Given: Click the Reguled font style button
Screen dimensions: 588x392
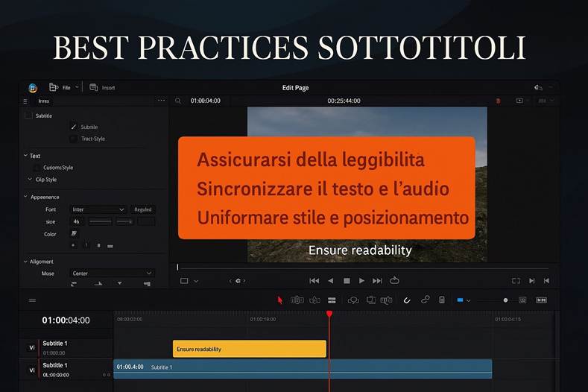Looking at the screenshot, I should 143,209.
